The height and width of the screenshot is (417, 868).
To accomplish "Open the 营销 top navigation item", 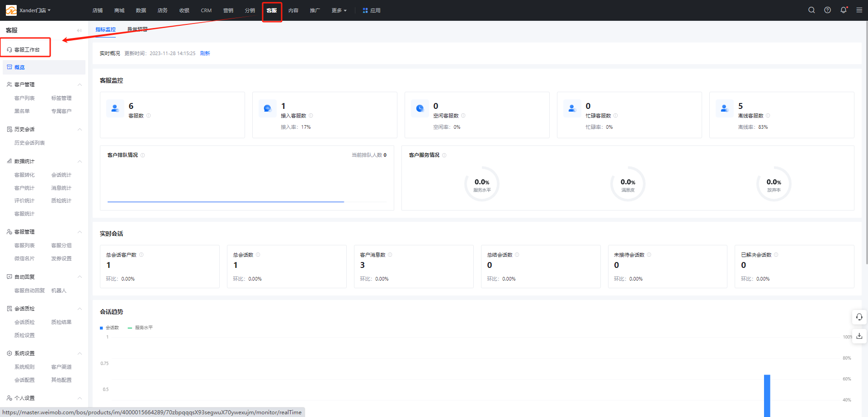I will point(228,10).
